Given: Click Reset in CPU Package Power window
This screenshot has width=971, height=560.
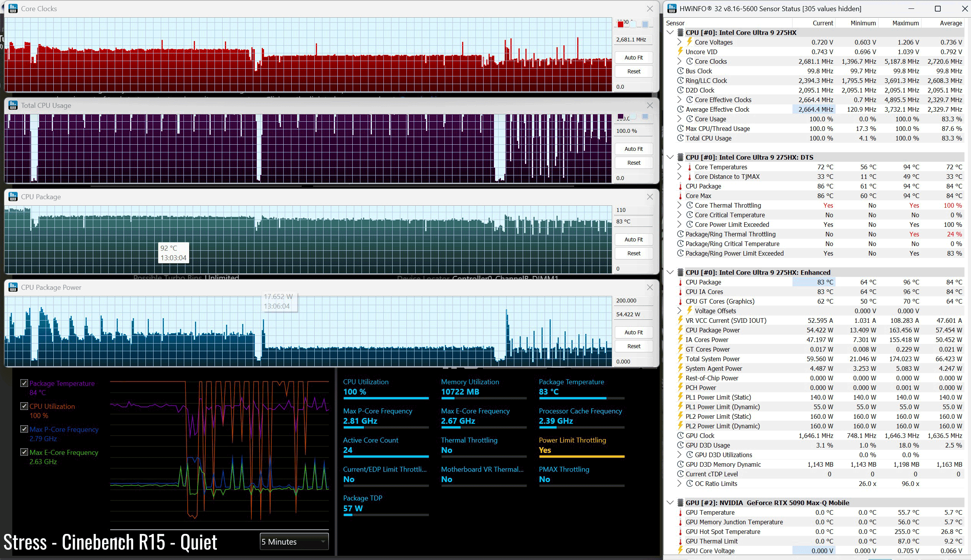Looking at the screenshot, I should tap(633, 347).
